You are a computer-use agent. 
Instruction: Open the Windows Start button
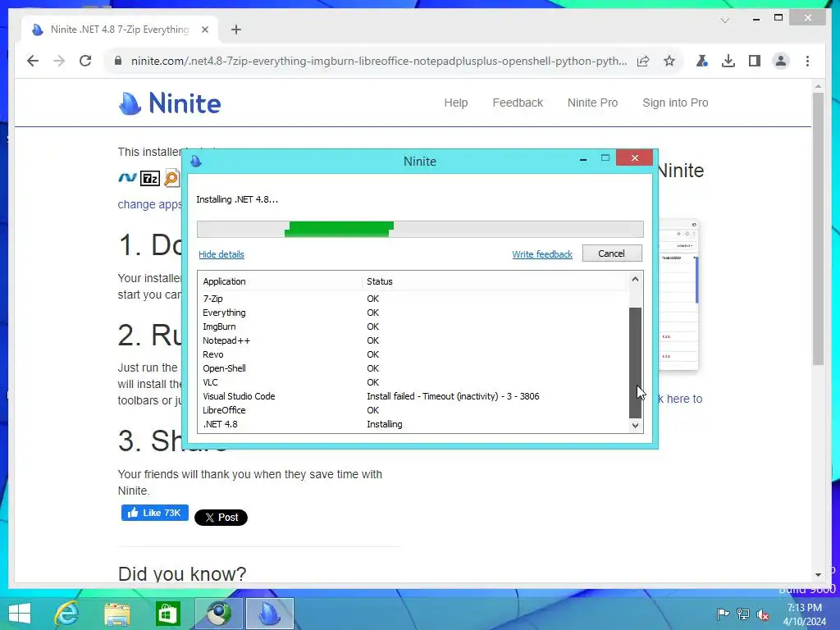click(20, 614)
